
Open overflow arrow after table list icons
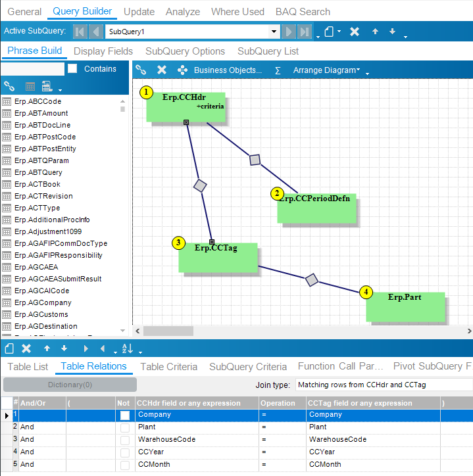(60, 90)
